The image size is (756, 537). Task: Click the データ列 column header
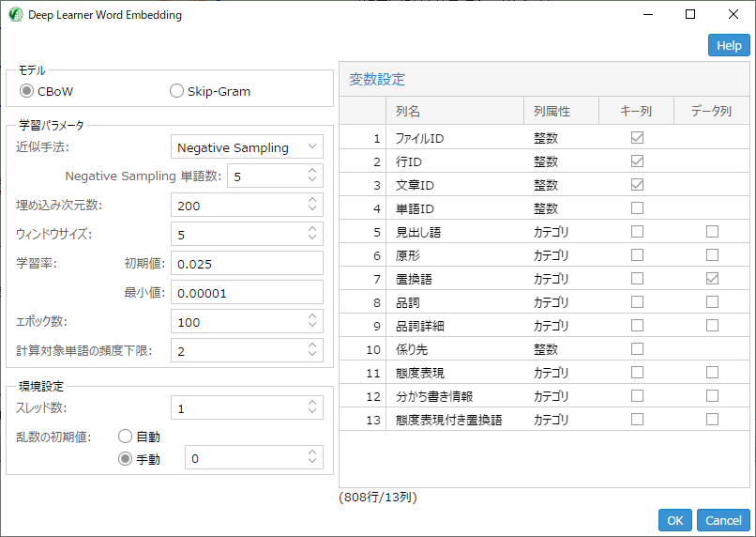pyautogui.click(x=712, y=111)
